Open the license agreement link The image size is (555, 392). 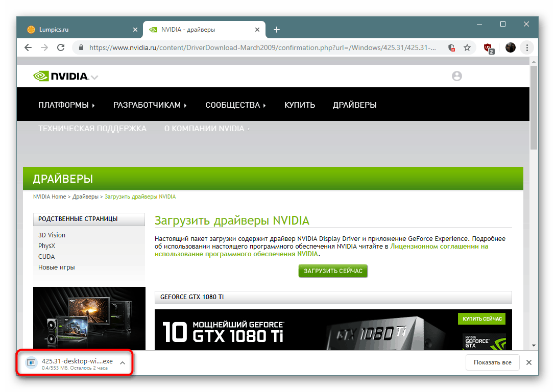(321, 250)
